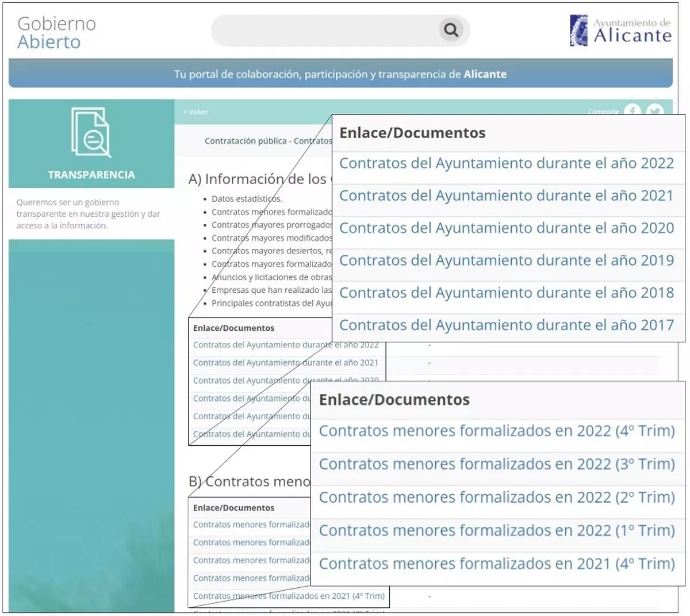Click the Transparencia document magnifier icon
This screenshot has width=690, height=616.
91,133
